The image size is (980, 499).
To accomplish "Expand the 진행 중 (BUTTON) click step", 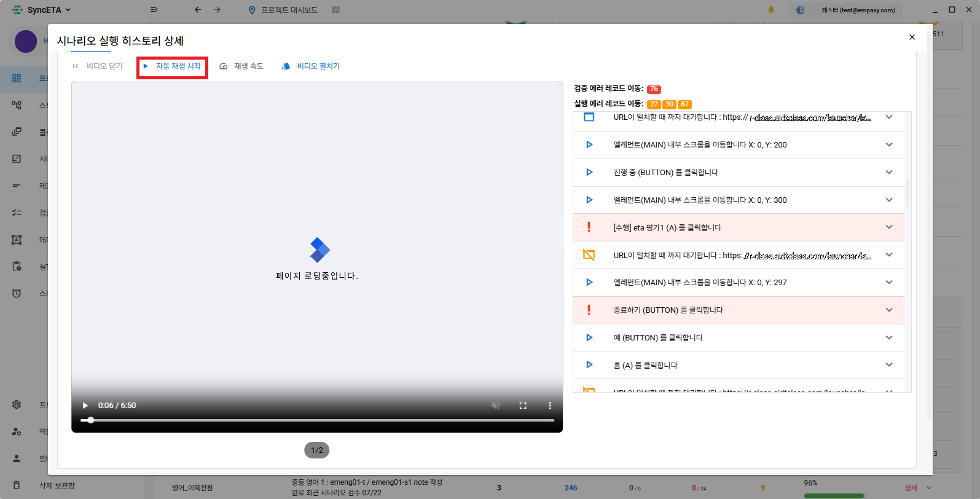I will (888, 173).
